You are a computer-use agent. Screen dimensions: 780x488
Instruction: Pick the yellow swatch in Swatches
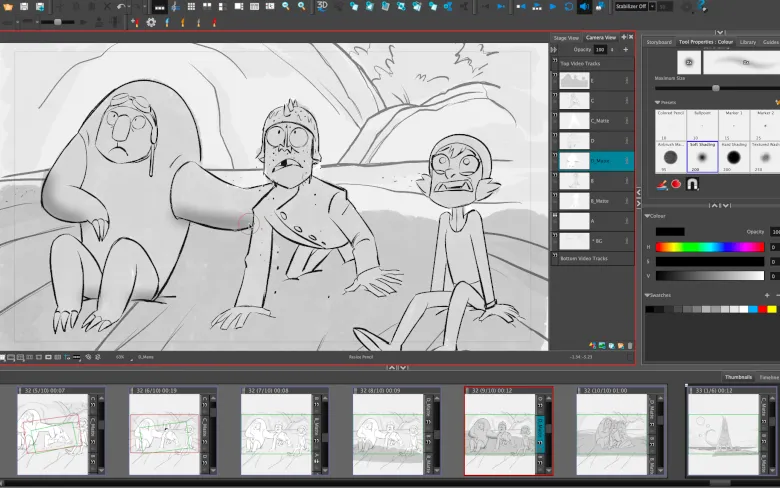(772, 309)
